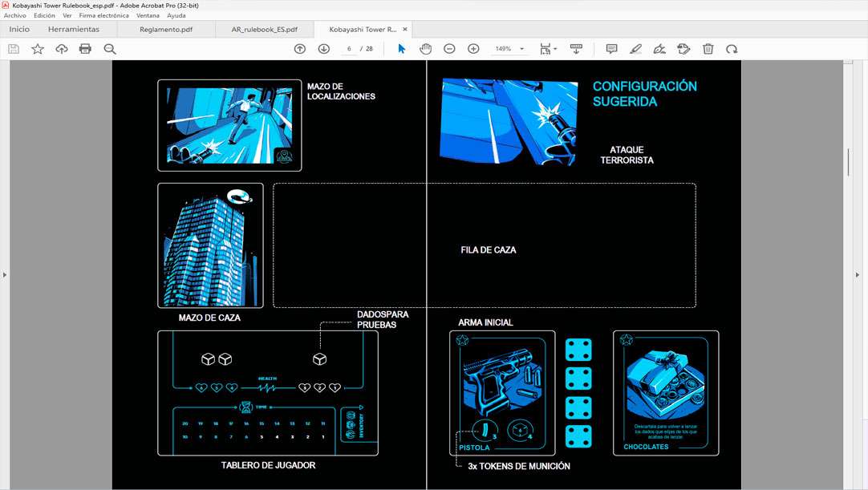Open the sign document pen tool
Screen dimensions: 868x490
point(659,49)
